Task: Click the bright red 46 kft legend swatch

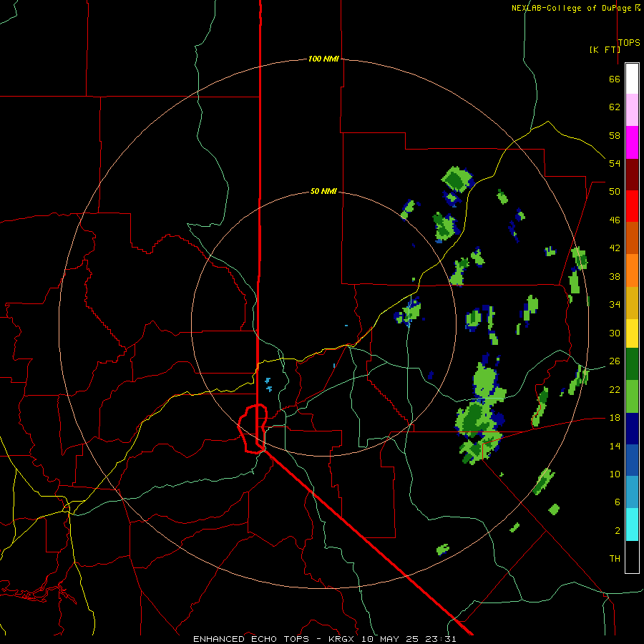Action: pos(632,206)
